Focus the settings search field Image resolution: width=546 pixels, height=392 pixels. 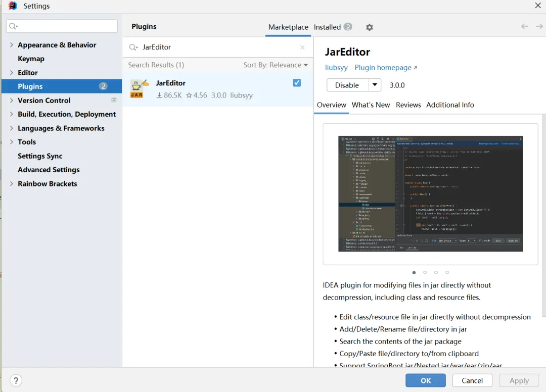click(62, 26)
